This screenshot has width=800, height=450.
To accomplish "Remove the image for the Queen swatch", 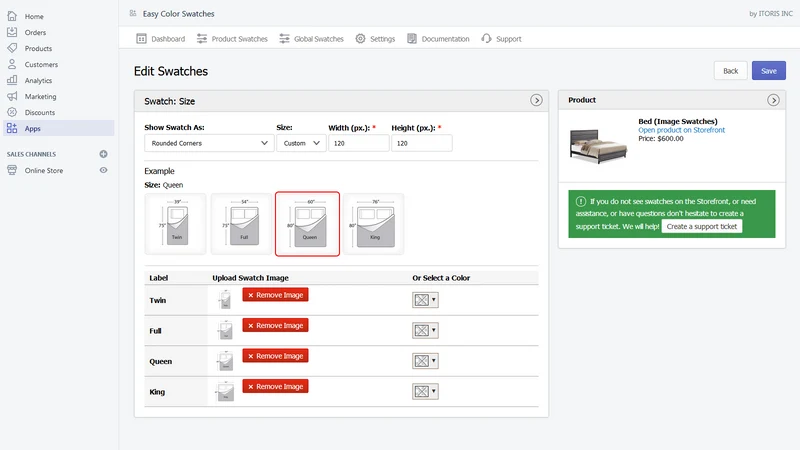I will (275, 356).
